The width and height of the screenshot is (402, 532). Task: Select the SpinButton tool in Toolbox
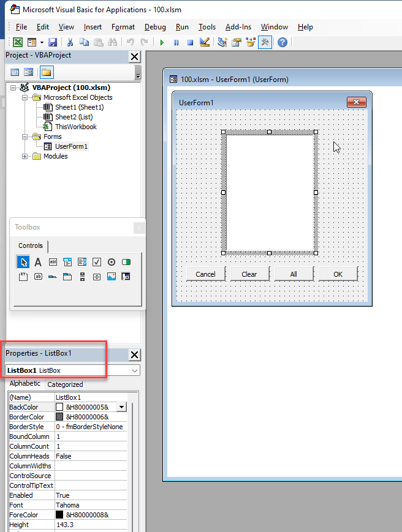tap(97, 277)
